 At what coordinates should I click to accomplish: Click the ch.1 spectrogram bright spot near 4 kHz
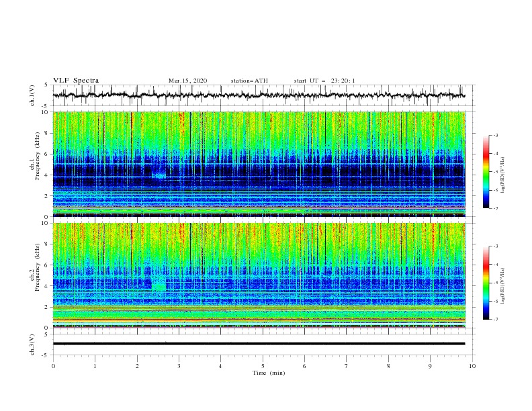159,175
